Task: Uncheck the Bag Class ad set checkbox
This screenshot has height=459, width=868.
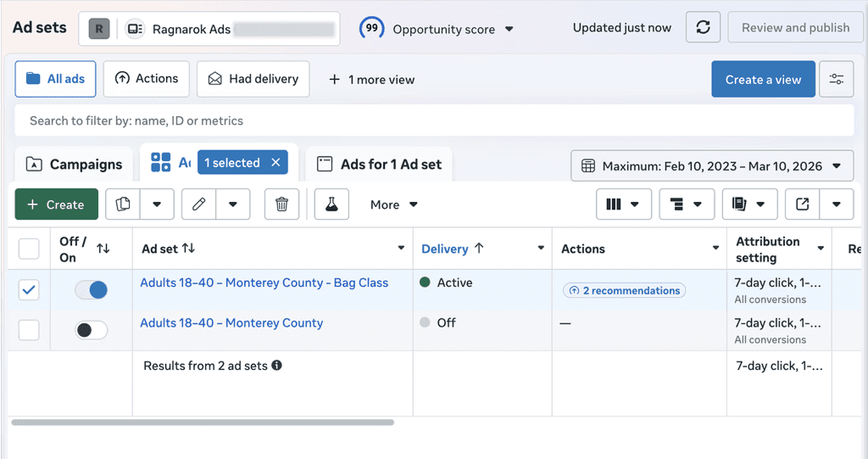Action: 29,289
